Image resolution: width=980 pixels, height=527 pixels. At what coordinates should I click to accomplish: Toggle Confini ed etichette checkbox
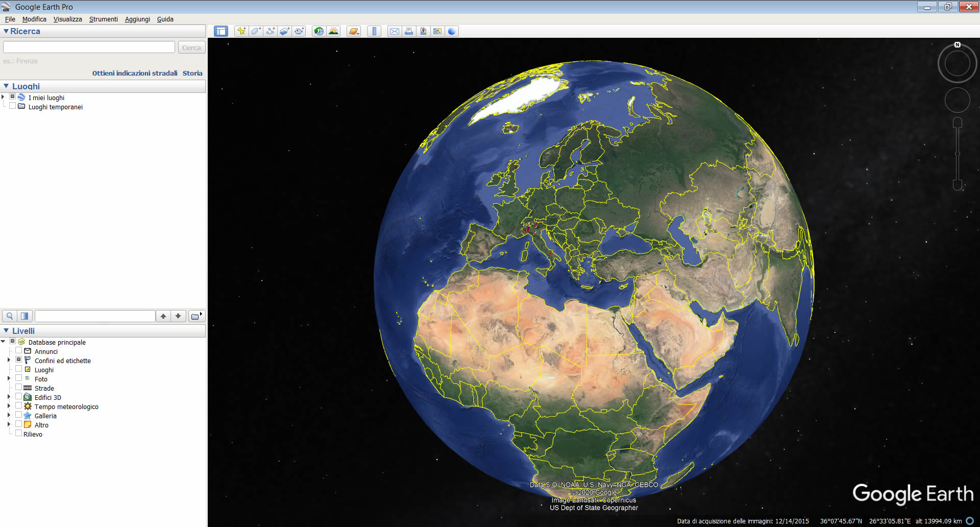(x=19, y=360)
